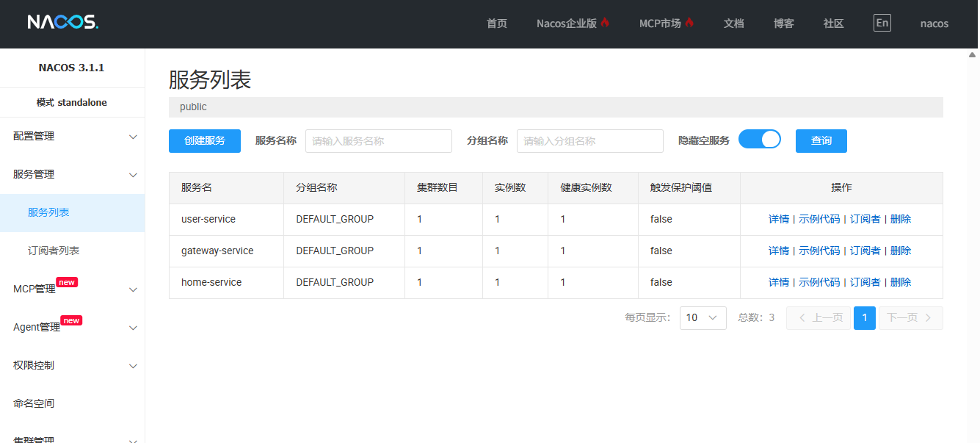Open the page size dropdown showing 10
The height and width of the screenshot is (443, 980).
pyautogui.click(x=703, y=318)
